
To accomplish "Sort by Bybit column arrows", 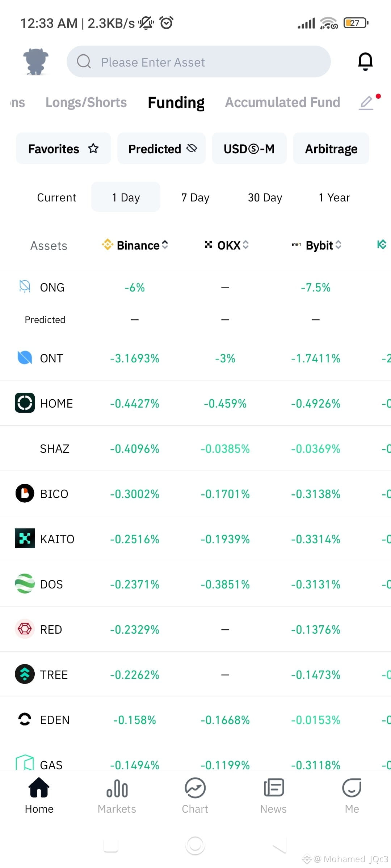I will pyautogui.click(x=339, y=245).
